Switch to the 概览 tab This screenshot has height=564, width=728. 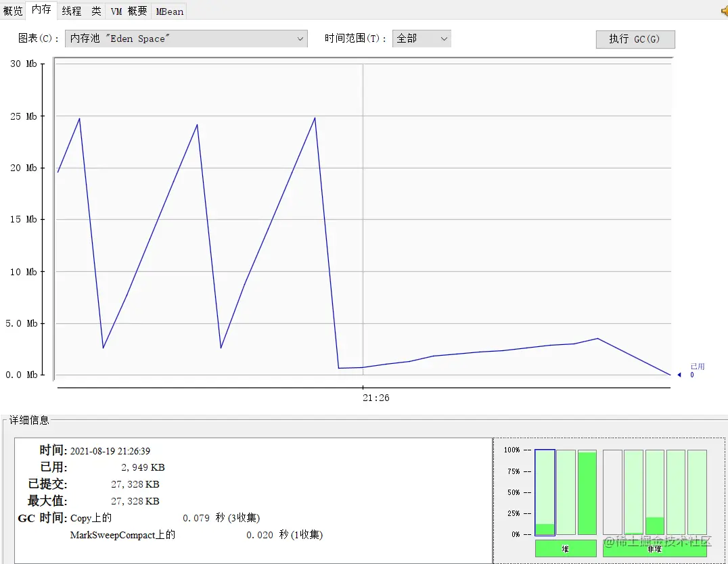13,11
